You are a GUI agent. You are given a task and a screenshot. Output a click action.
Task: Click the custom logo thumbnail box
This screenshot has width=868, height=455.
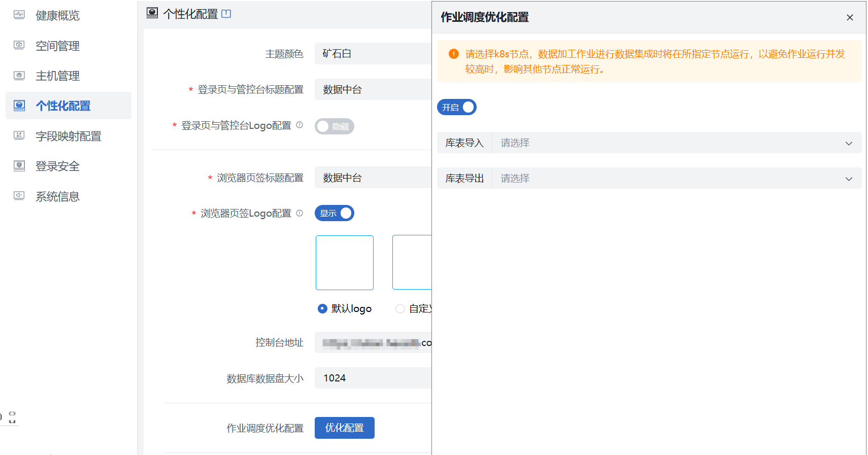[x=412, y=262]
